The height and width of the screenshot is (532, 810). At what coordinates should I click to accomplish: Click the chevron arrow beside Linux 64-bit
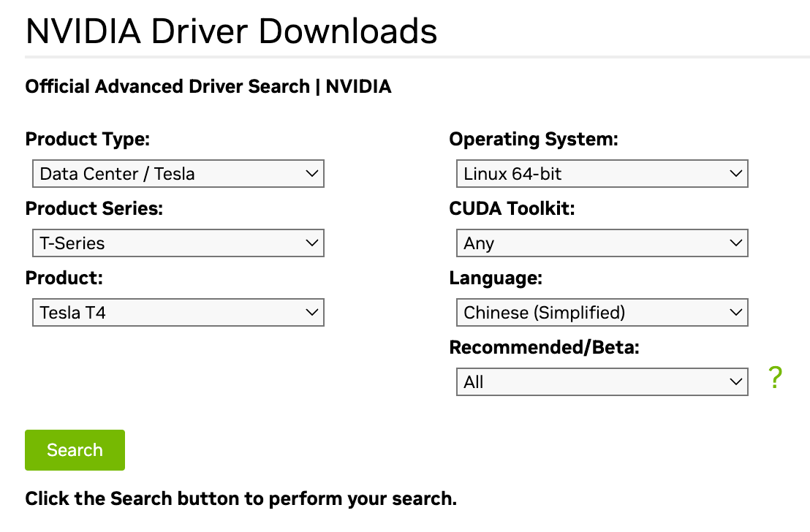click(x=736, y=174)
